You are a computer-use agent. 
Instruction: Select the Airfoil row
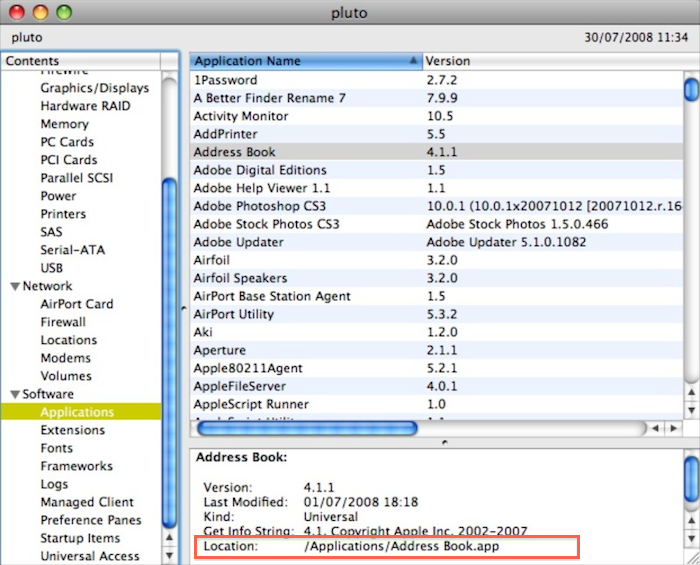tap(437, 260)
